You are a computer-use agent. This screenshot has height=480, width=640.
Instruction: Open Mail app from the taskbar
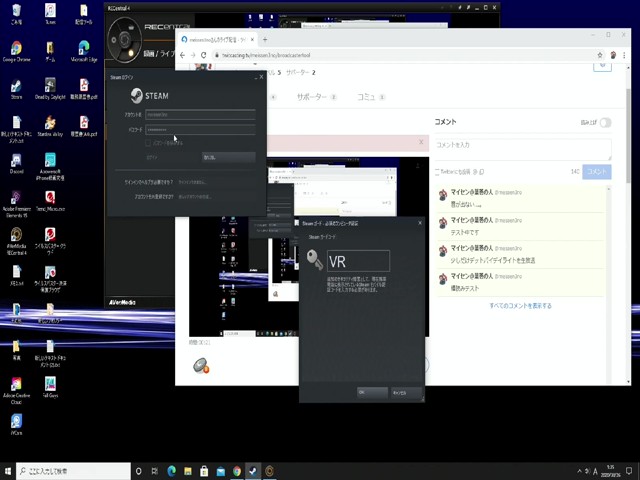click(x=220, y=471)
